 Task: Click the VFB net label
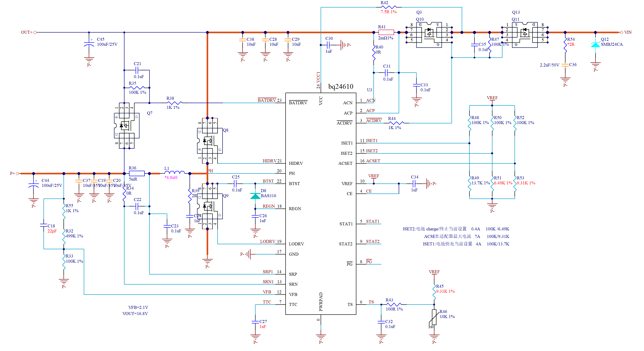click(x=267, y=292)
